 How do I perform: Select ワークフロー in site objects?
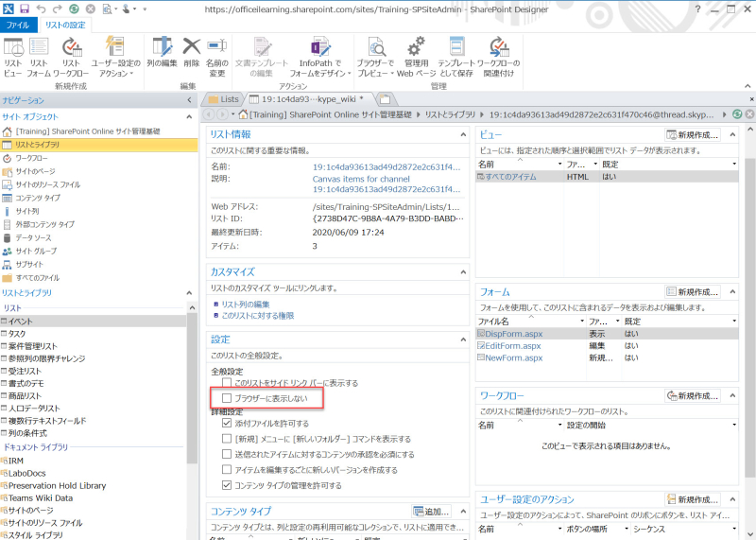point(31,158)
